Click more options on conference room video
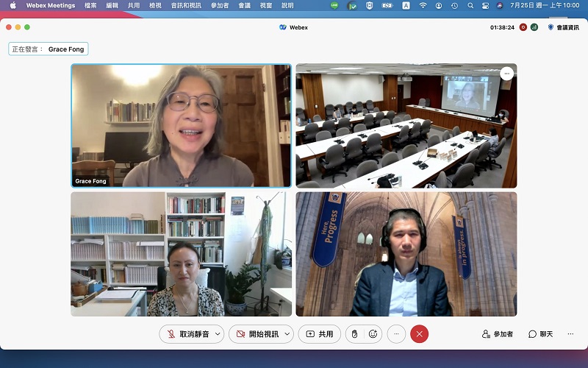The height and width of the screenshot is (368, 588). 506,73
